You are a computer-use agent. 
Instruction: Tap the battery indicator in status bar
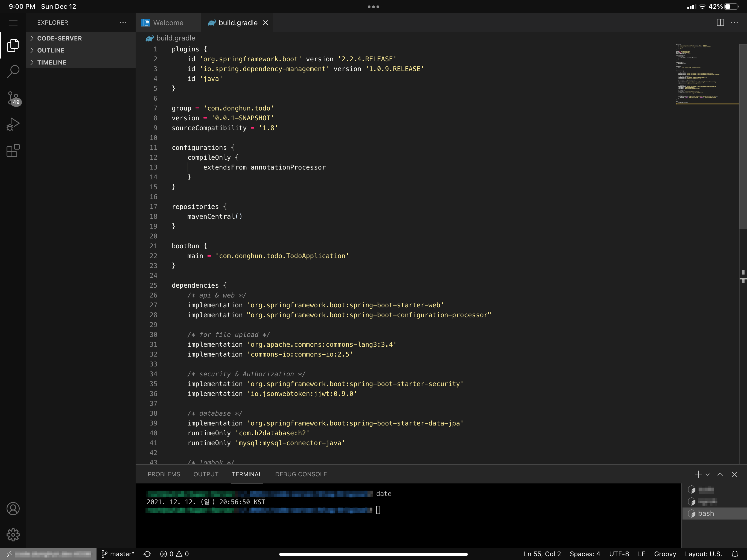pos(731,7)
